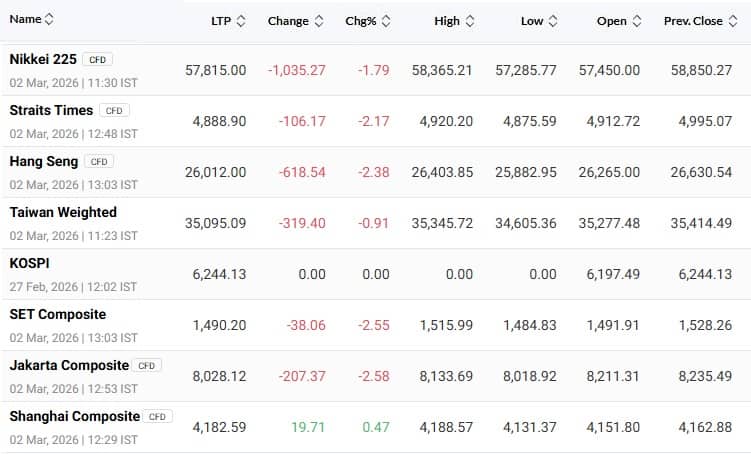Open Nikkei 225 index link
The image size is (751, 454).
43,59
